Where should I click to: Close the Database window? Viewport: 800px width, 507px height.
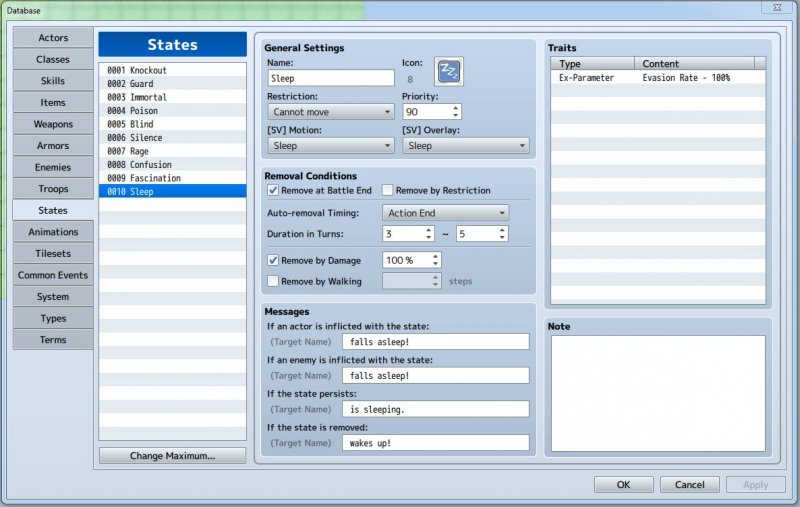tap(777, 7)
